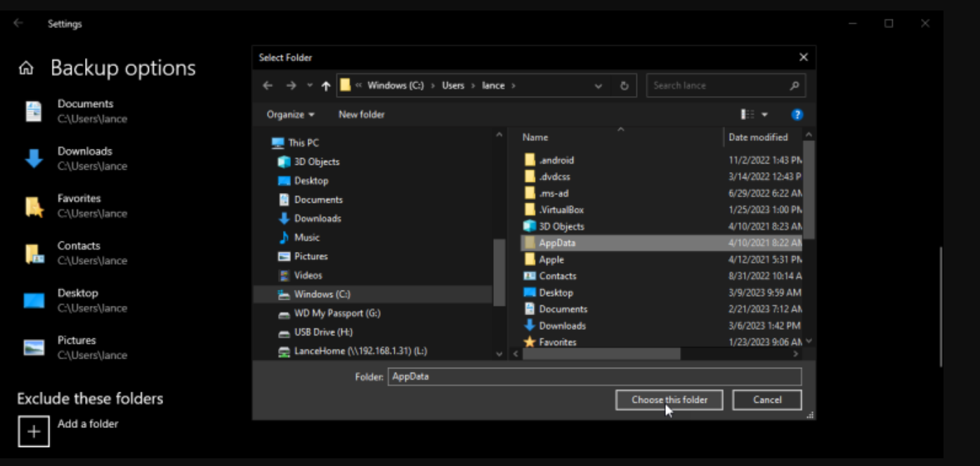Click lance in the address bar

[x=493, y=85]
